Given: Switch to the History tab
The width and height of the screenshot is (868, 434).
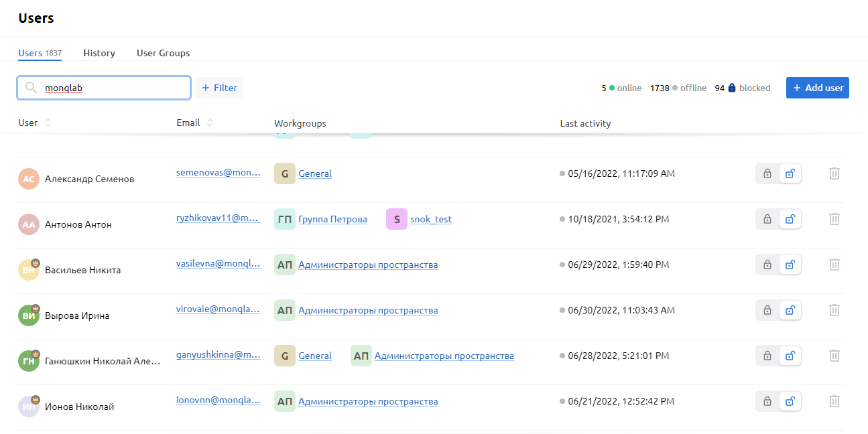Looking at the screenshot, I should coord(99,53).
